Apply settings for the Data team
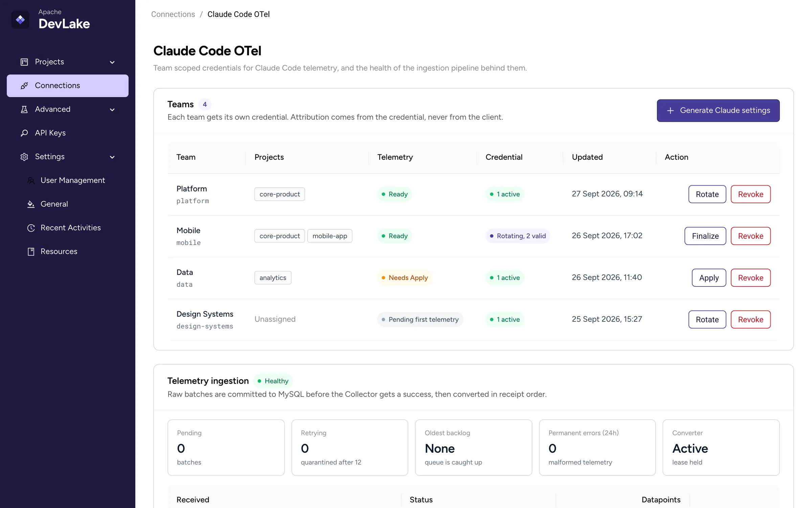812x508 pixels. 709,278
